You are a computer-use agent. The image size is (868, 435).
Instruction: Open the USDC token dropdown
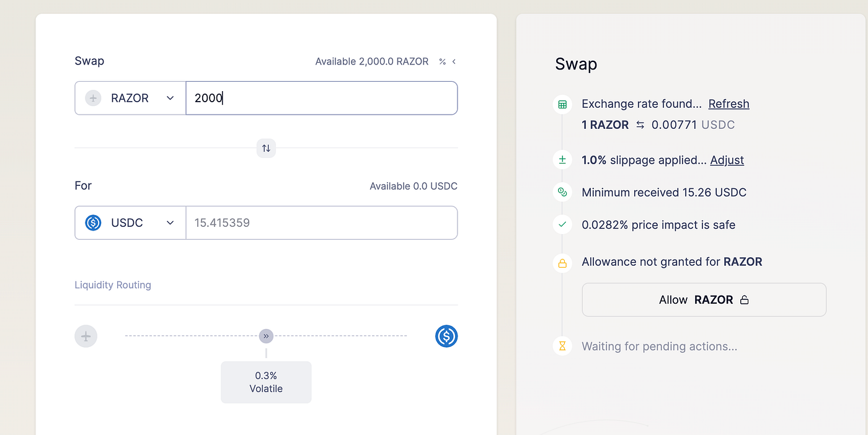point(130,222)
